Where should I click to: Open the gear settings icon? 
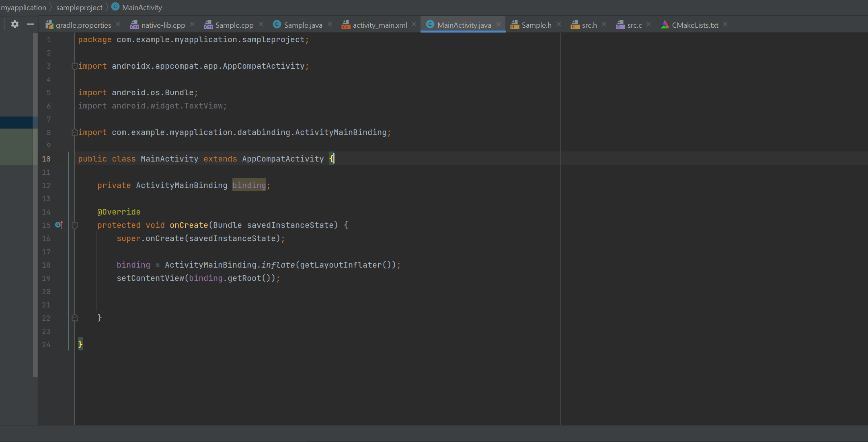point(15,25)
